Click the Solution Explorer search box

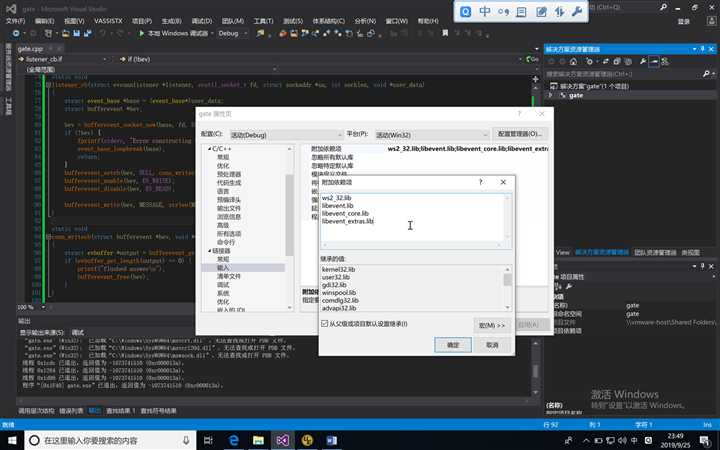click(x=624, y=74)
